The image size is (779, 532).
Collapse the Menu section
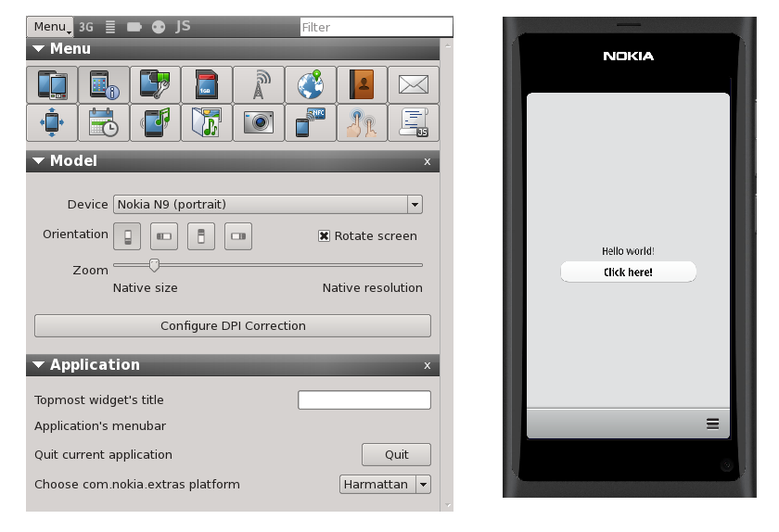[x=38, y=49]
